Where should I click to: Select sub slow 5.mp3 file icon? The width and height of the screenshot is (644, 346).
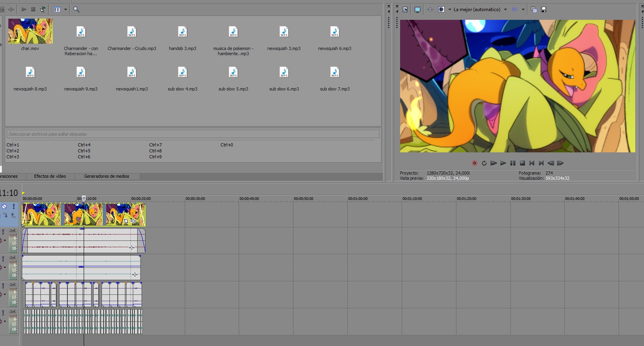pos(233,72)
